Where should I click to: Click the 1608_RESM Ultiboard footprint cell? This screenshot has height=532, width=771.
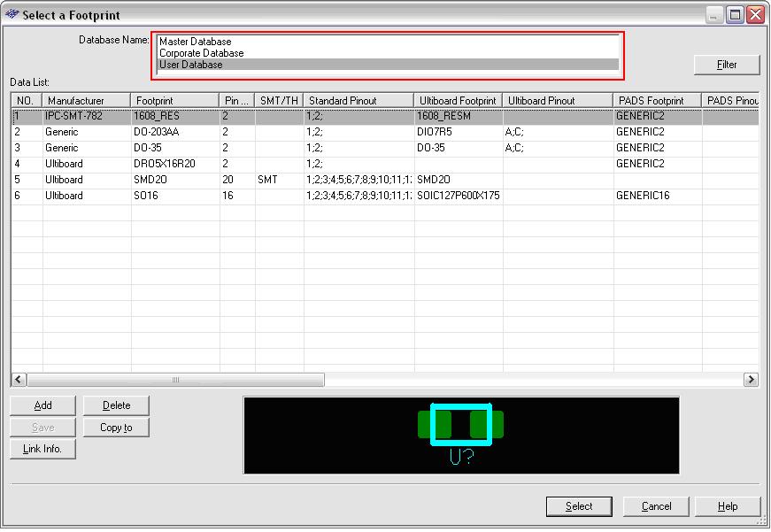point(459,116)
